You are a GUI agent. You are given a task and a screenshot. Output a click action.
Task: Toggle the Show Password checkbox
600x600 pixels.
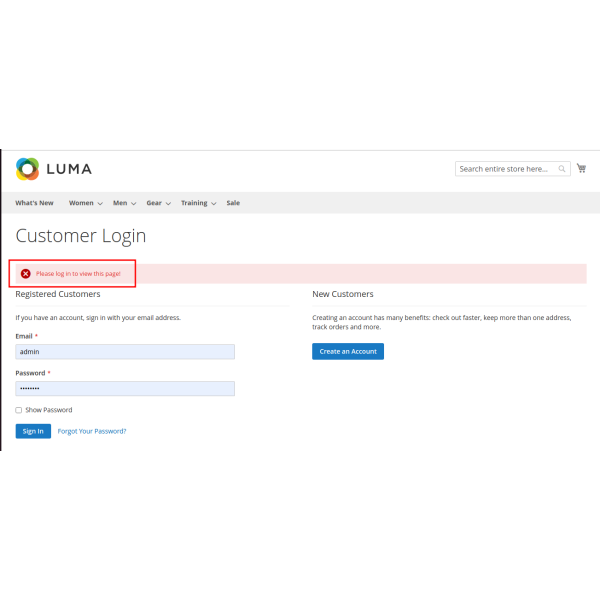tap(19, 410)
